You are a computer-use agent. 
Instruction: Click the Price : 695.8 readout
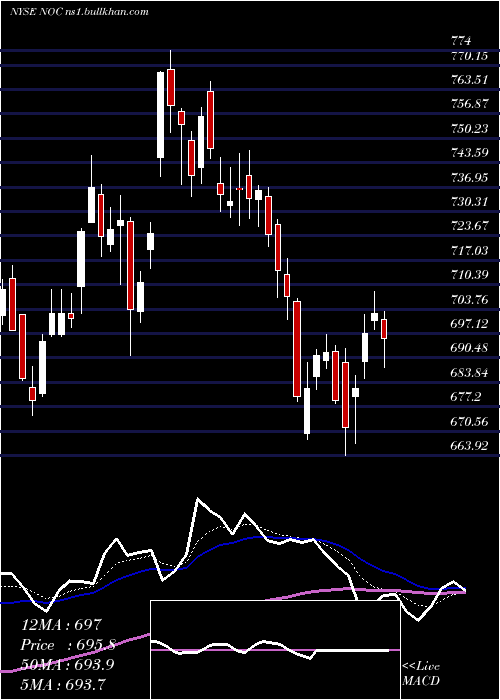point(68,645)
